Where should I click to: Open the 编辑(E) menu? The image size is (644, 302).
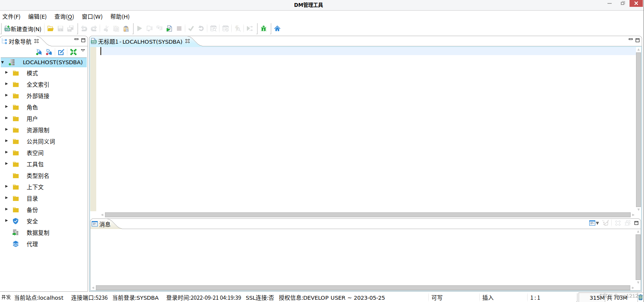[37, 17]
